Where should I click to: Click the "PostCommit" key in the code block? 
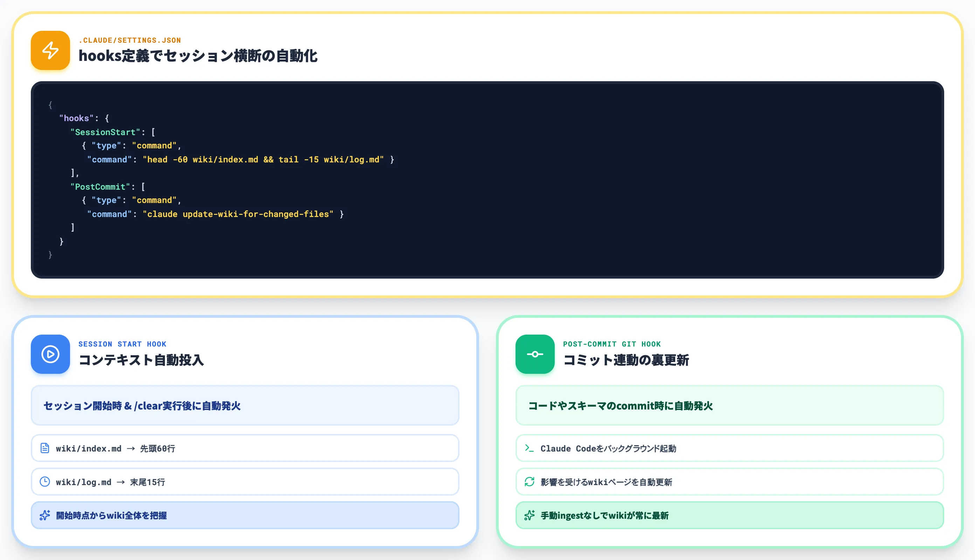100,187
